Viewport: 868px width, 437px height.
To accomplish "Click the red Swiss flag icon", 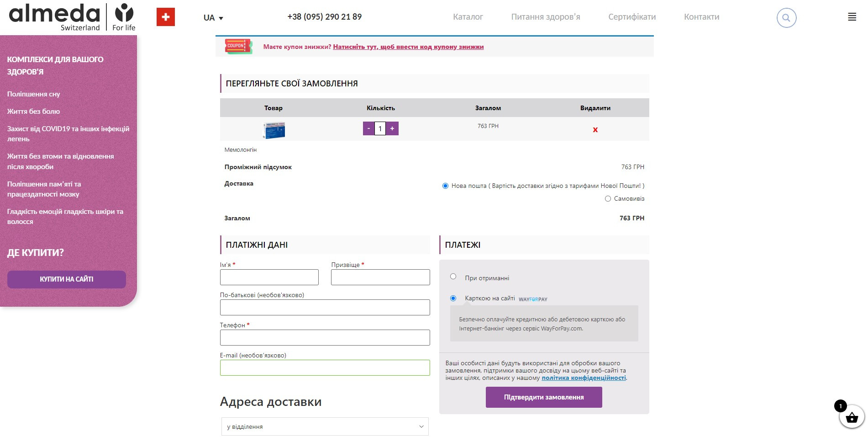I will click(165, 17).
